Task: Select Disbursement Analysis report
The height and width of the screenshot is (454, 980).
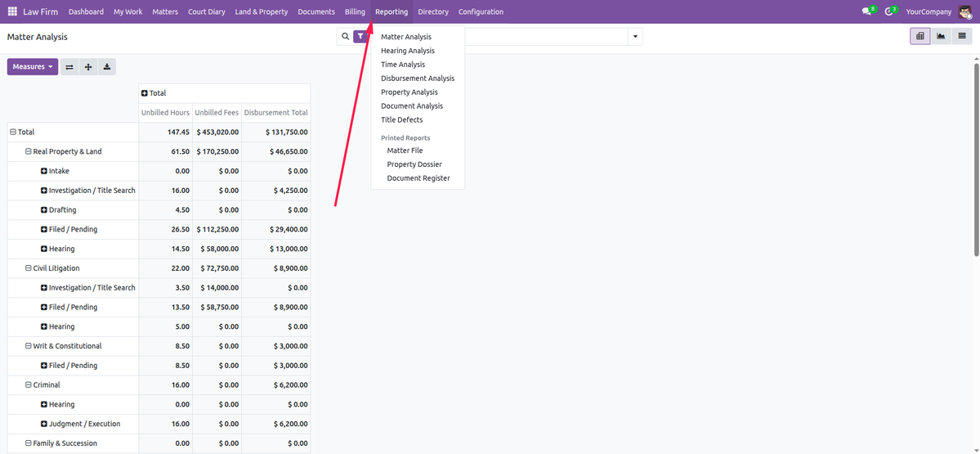Action: point(418,79)
